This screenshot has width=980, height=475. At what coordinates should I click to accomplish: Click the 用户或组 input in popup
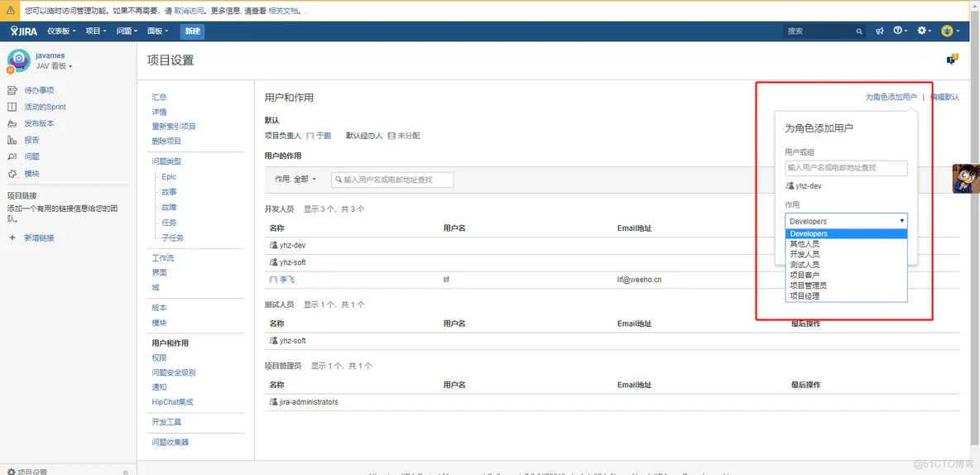846,167
